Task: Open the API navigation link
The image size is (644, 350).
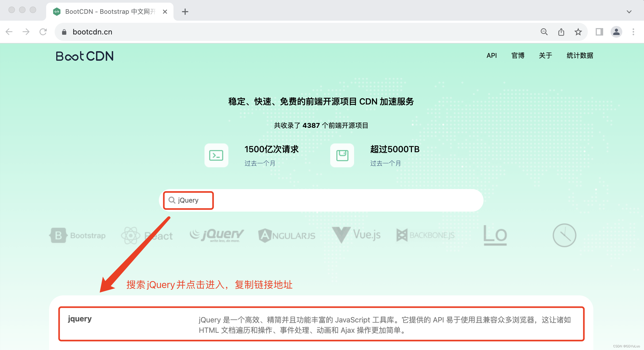Action: click(x=491, y=55)
